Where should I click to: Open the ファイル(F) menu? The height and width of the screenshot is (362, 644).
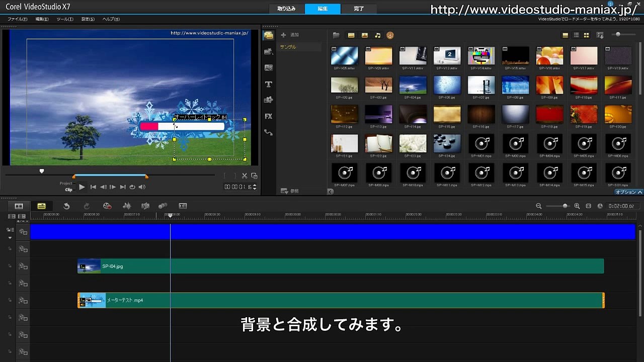(18, 19)
